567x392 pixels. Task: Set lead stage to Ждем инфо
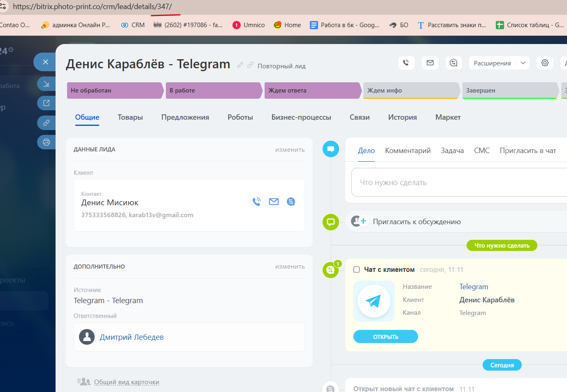pyautogui.click(x=411, y=90)
